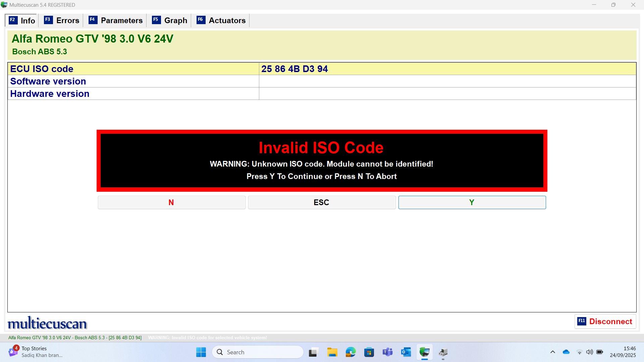Click the ECU interface tool icon on the taskbar
644x362 pixels.
tap(443, 352)
